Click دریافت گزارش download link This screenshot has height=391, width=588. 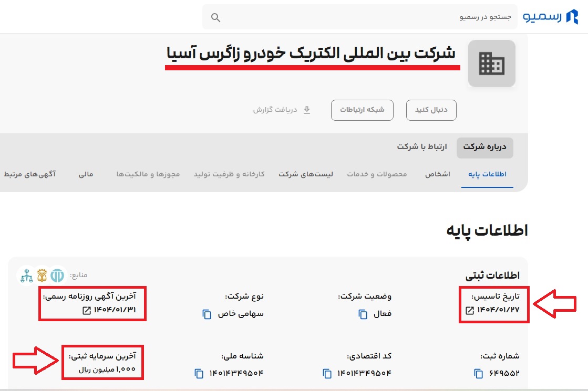tap(282, 110)
